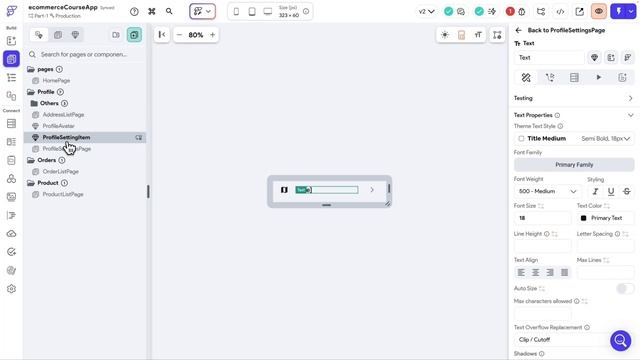The width and height of the screenshot is (640, 360).
Task: Open the Tests icon in left rail
Action: (x=11, y=252)
